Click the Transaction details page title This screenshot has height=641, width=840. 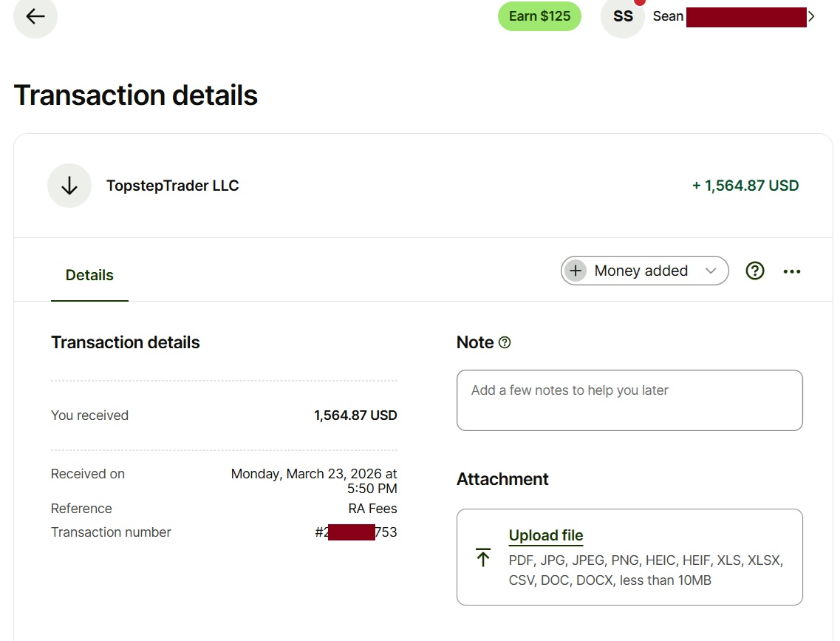tap(135, 95)
